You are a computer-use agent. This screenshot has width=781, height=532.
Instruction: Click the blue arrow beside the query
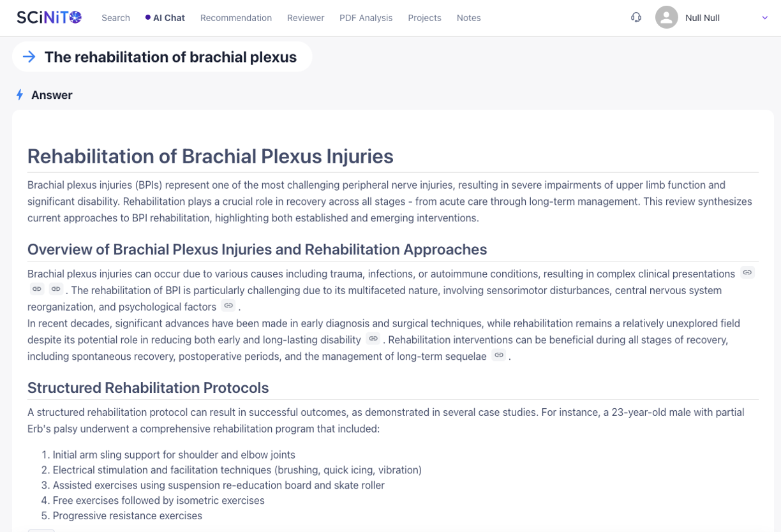coord(29,57)
